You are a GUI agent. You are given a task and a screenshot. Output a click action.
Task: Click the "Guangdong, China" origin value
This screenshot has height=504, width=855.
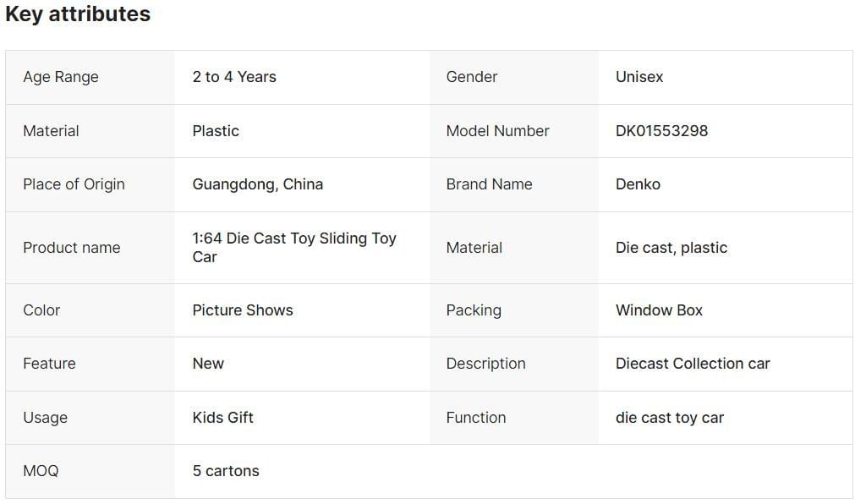[x=258, y=184]
